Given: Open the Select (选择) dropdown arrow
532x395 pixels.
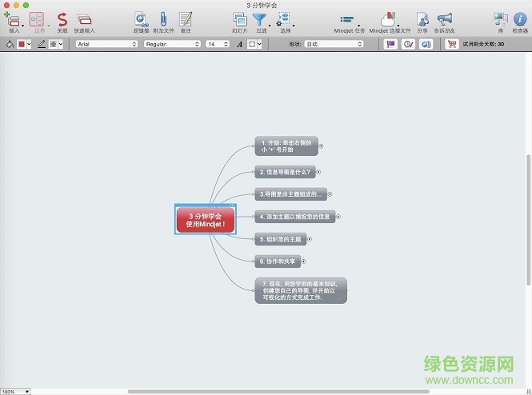Looking at the screenshot, I should (294, 26).
